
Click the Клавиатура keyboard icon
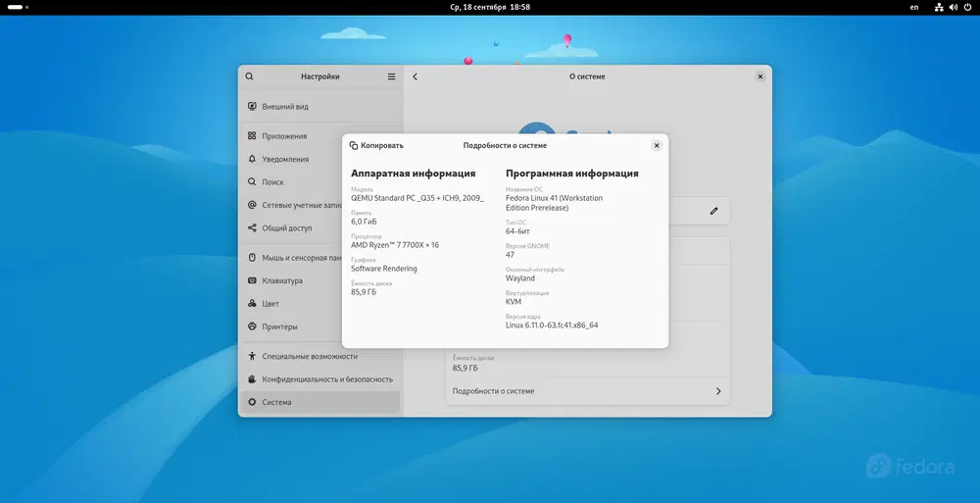coord(252,280)
